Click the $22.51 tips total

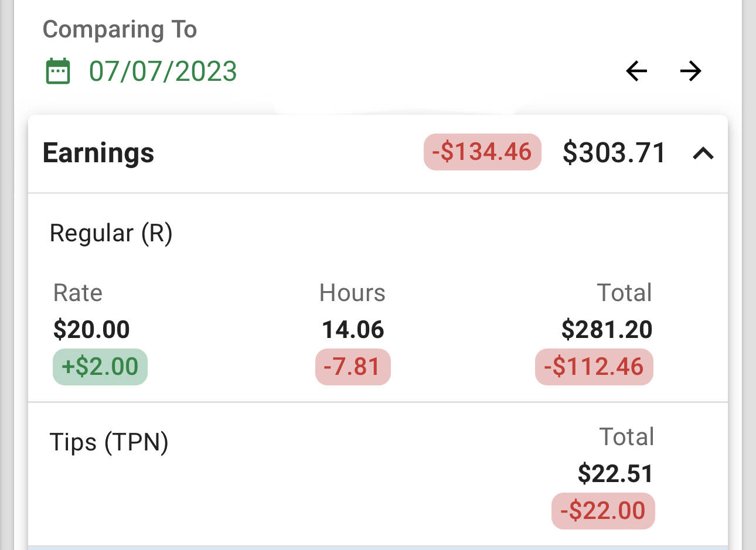[615, 473]
